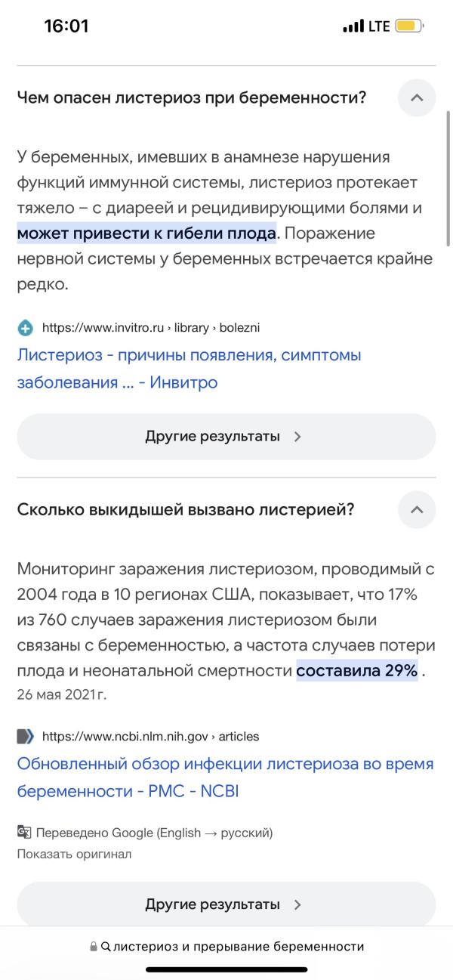This screenshot has width=453, height=980.
Task: Collapse the 'Чем опасен листериоз при беременности?' question
Action: coord(417,97)
